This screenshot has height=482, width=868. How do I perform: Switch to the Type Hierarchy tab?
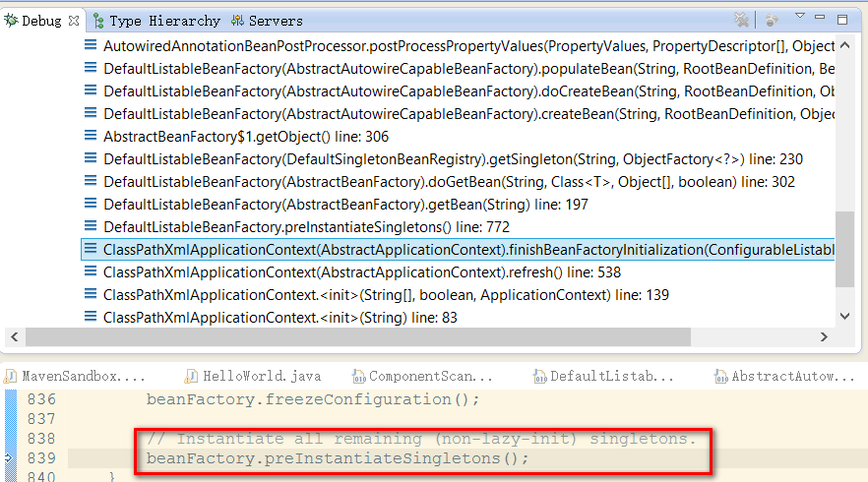[x=164, y=21]
